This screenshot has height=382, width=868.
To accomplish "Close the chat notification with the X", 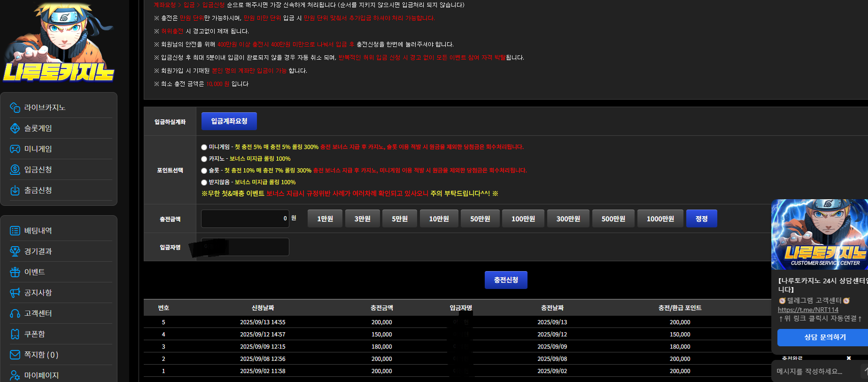I will [x=849, y=358].
